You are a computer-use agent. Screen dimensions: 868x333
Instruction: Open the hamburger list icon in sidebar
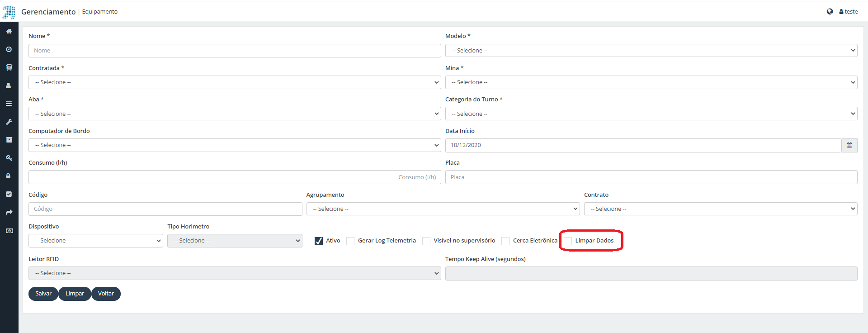pyautogui.click(x=9, y=104)
